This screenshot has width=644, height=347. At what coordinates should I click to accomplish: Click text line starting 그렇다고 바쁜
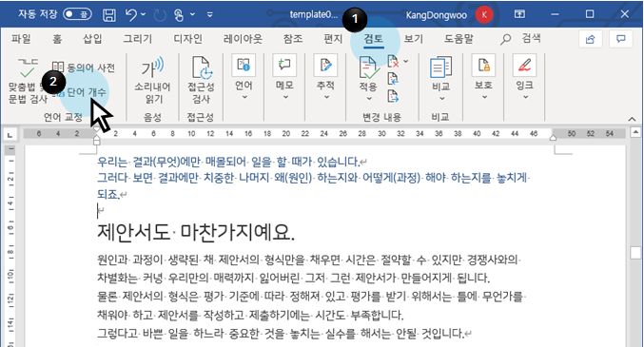point(283,333)
